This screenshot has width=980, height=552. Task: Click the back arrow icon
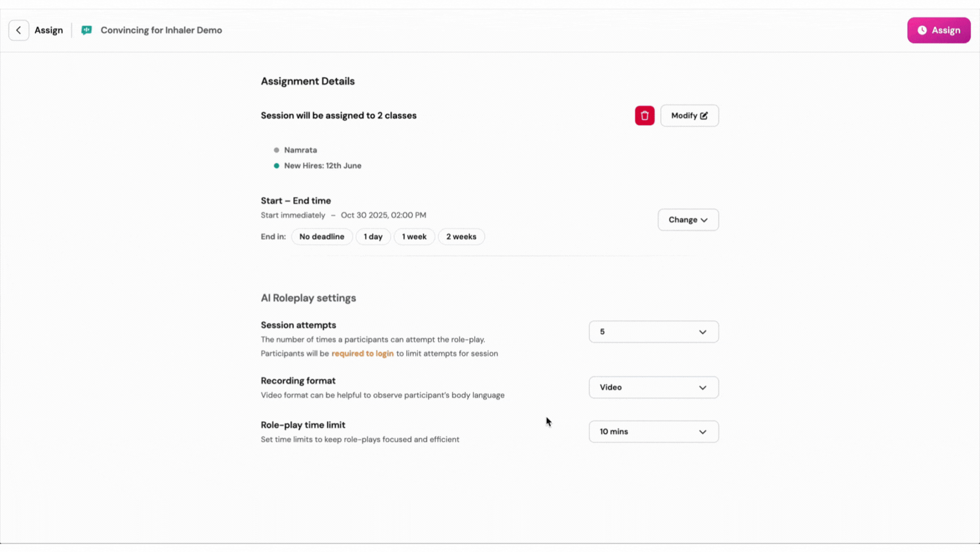pyautogui.click(x=19, y=30)
